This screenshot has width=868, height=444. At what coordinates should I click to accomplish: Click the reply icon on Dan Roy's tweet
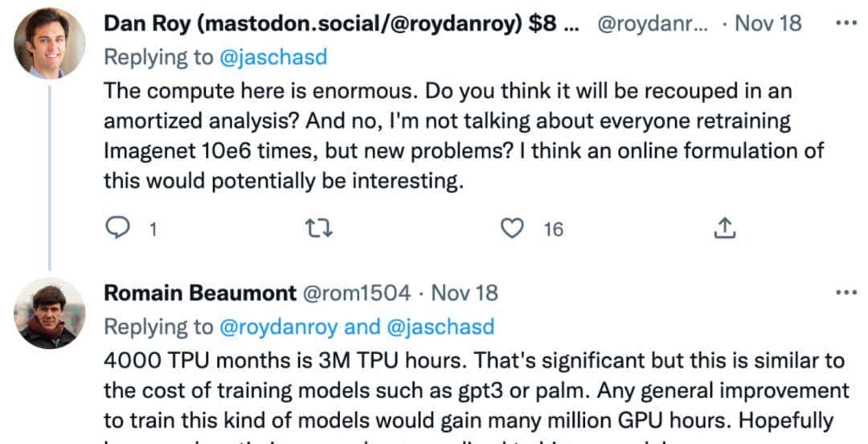pyautogui.click(x=118, y=229)
